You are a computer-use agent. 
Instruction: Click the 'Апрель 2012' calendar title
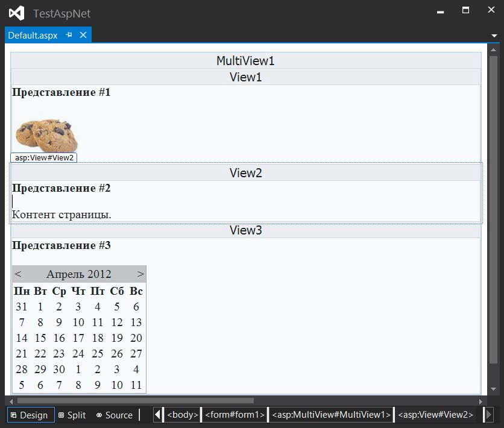pos(79,274)
